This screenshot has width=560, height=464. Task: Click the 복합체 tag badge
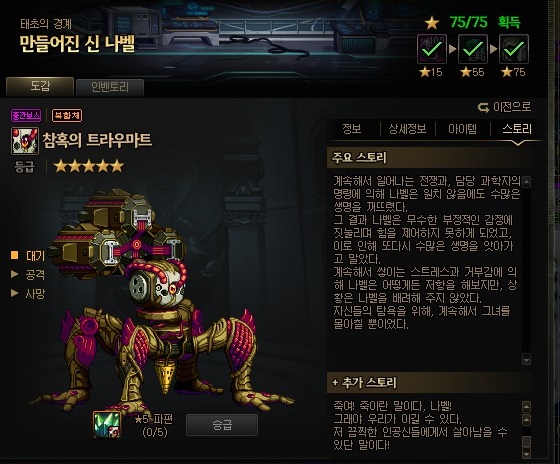coord(67,115)
